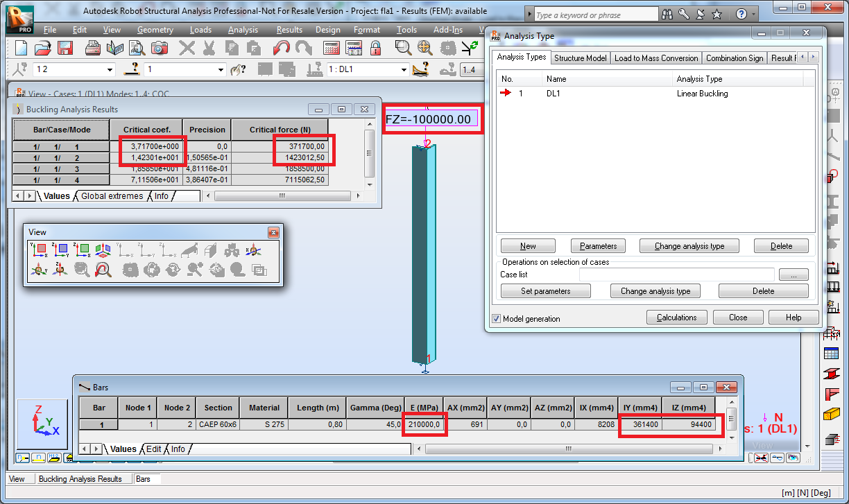The image size is (849, 504).
Task: Click the favorites star icon in title bar
Action: 717,15
